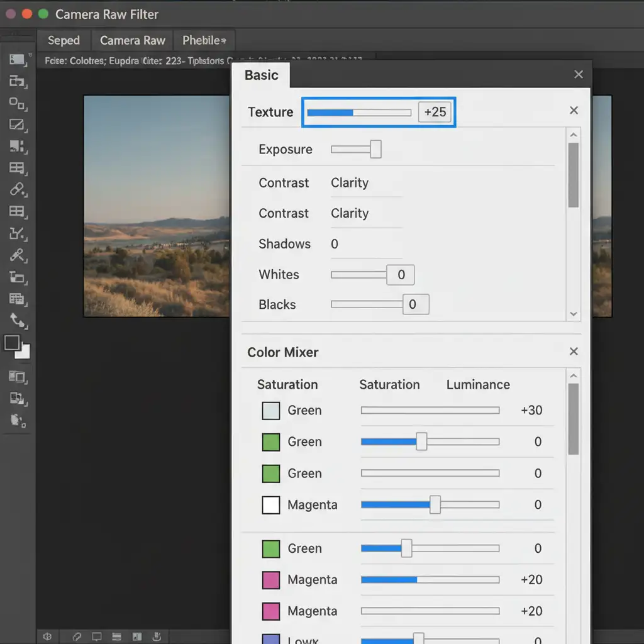The image size is (644, 644).
Task: Close the Color Mixer section
Action: coord(574,352)
